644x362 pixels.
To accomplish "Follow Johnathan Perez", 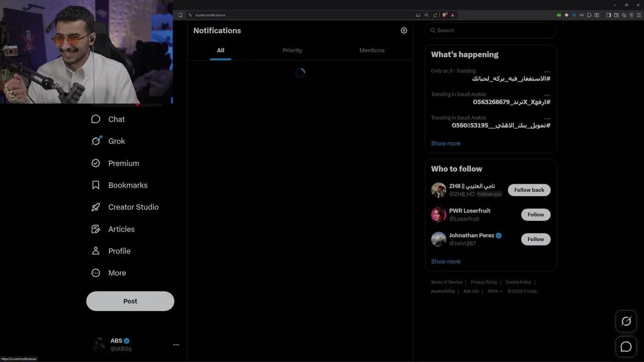I will point(536,239).
